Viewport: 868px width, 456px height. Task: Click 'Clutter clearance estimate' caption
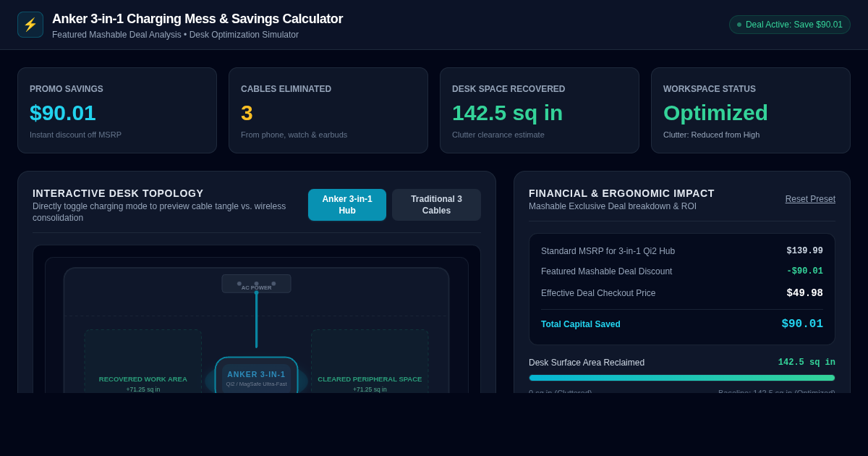tap(498, 135)
